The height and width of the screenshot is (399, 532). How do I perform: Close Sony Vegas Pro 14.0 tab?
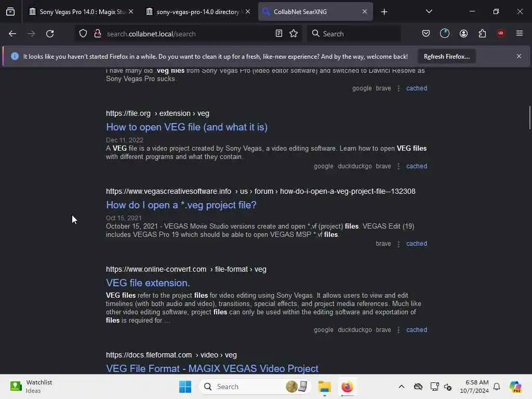(131, 11)
